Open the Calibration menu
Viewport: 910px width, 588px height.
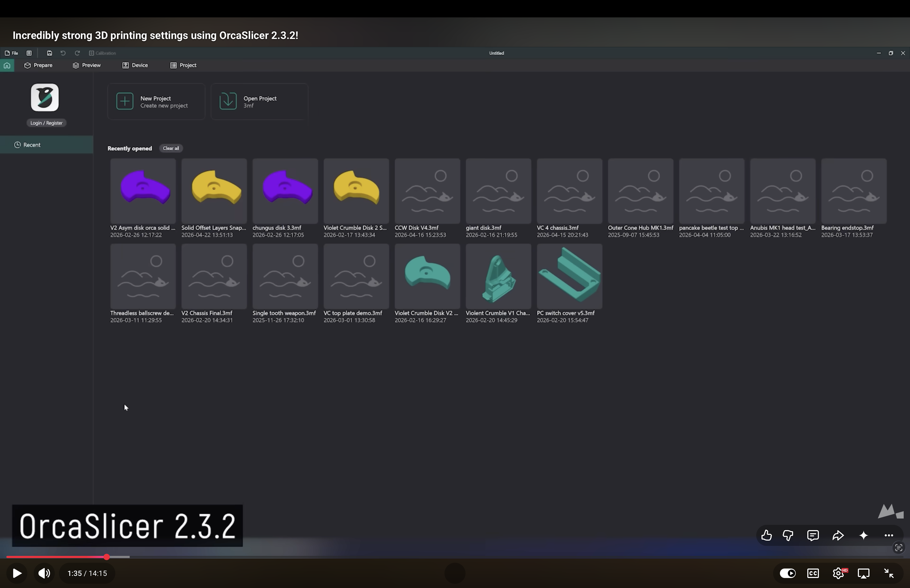coord(102,53)
